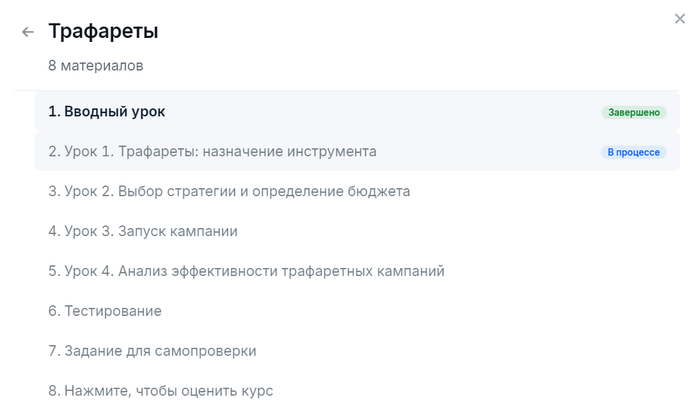Click the blue В процессе status badge
The width and height of the screenshot is (700, 409).
point(633,152)
